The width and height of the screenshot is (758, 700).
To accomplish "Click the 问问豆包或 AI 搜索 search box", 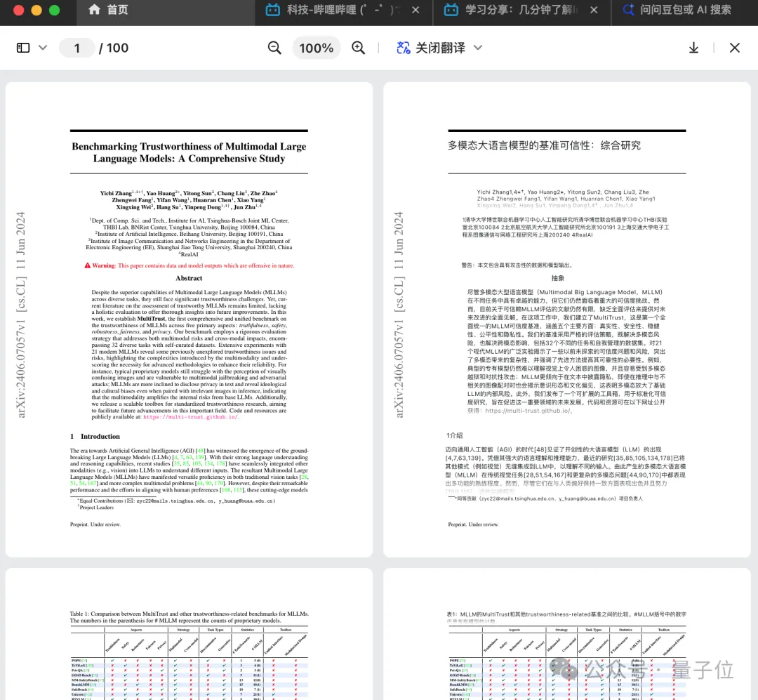I will pos(685,10).
